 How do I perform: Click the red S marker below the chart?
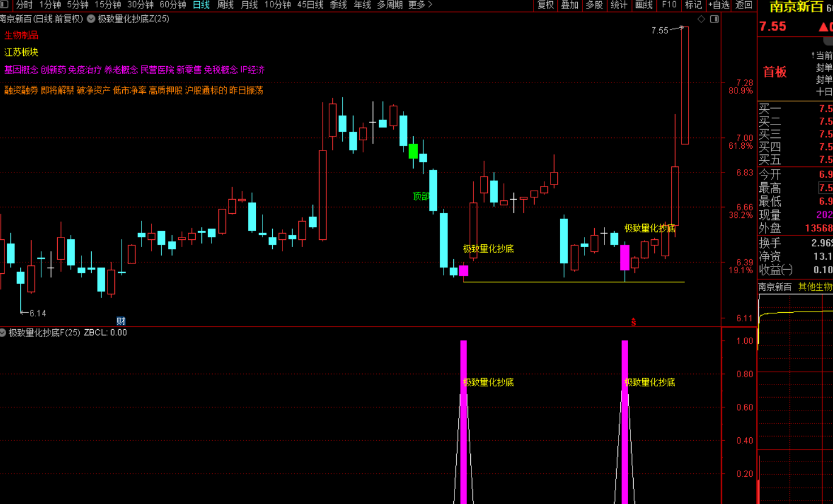tap(633, 322)
